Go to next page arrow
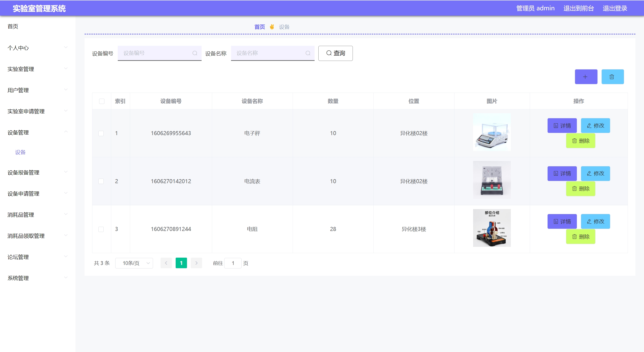This screenshot has height=352, width=644. click(196, 263)
